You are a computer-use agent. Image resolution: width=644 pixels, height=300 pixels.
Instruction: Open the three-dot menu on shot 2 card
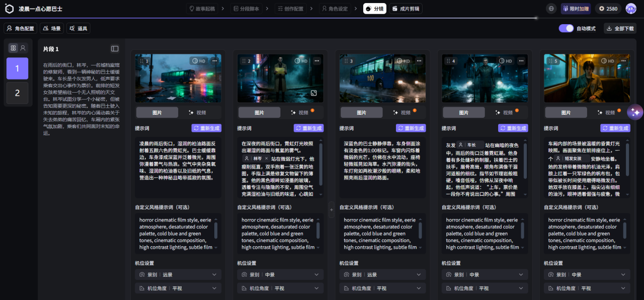pyautogui.click(x=317, y=60)
